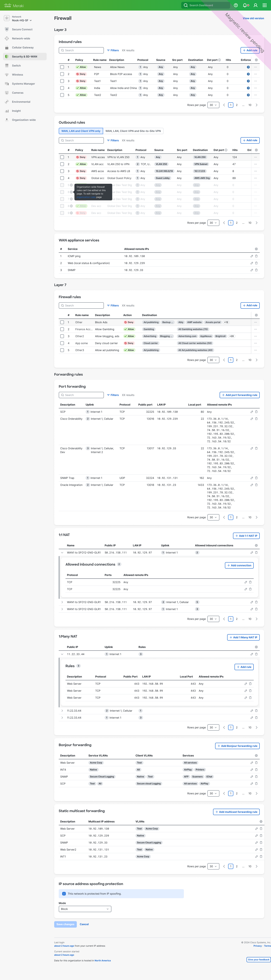Open the help question mark icon
This screenshot has width=271, height=980.
236,5
